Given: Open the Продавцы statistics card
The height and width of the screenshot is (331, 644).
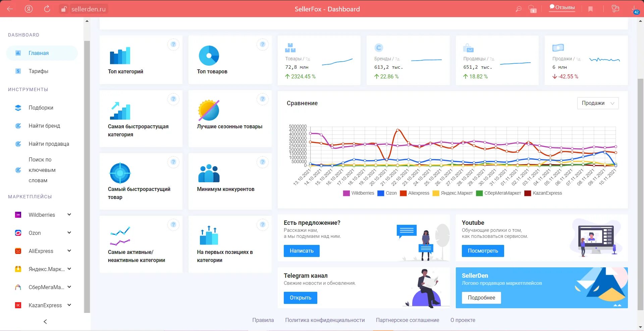Looking at the screenshot, I should [x=497, y=60].
